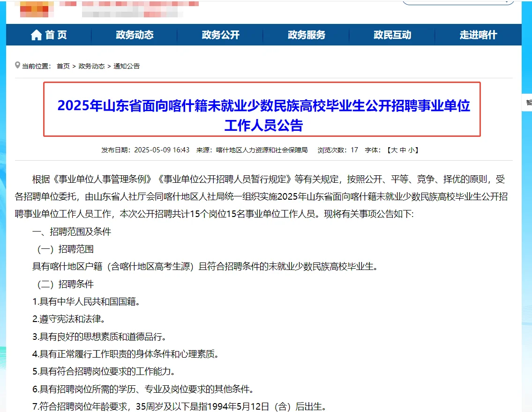Viewport: 532px width, 412px height.
Task: Click the home icon in navigation bar
Action: [36, 35]
